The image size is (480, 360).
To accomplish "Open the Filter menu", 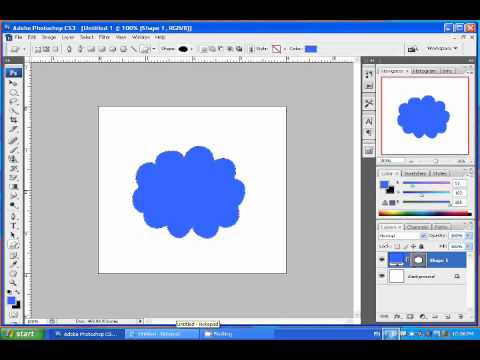I will 104,37.
